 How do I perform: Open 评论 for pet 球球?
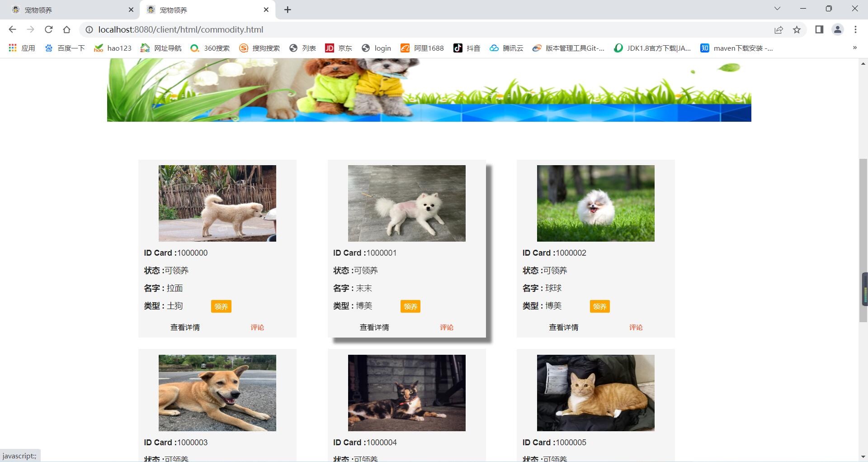click(636, 327)
